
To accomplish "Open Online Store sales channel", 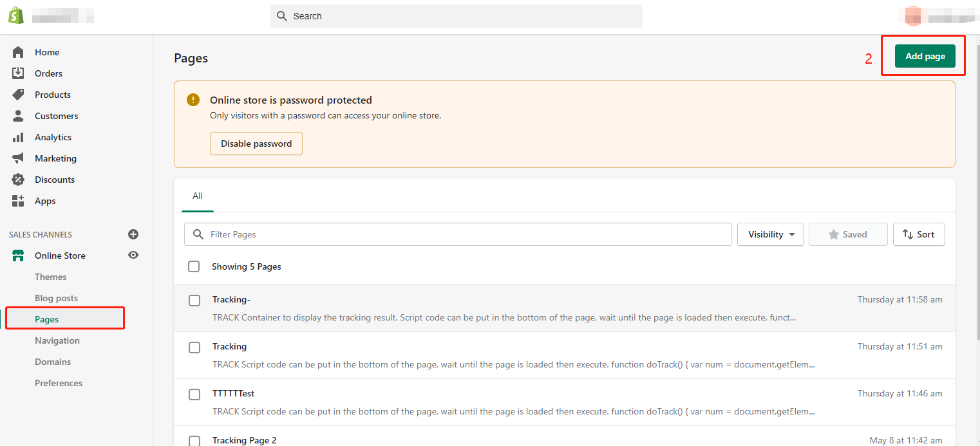I will point(60,256).
